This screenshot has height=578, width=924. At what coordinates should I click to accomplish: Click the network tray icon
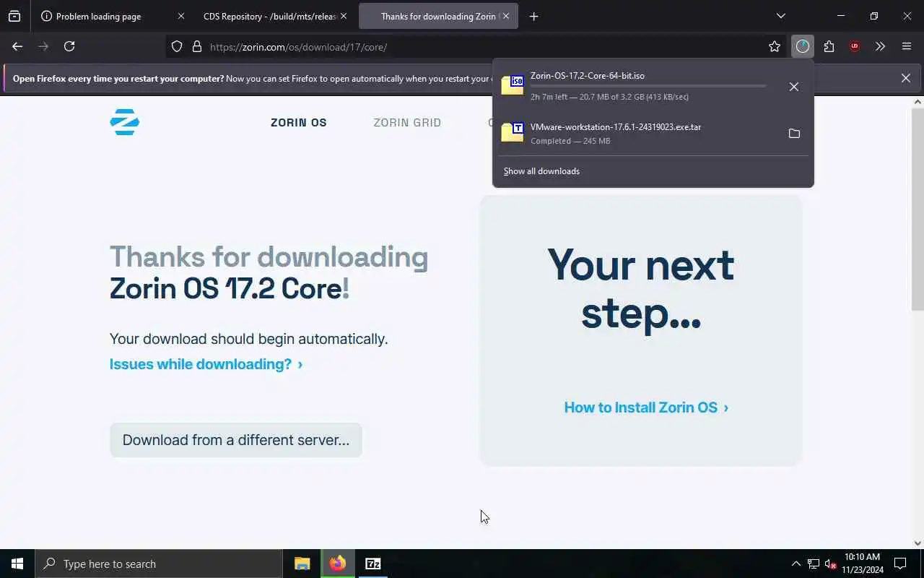pyautogui.click(x=814, y=564)
